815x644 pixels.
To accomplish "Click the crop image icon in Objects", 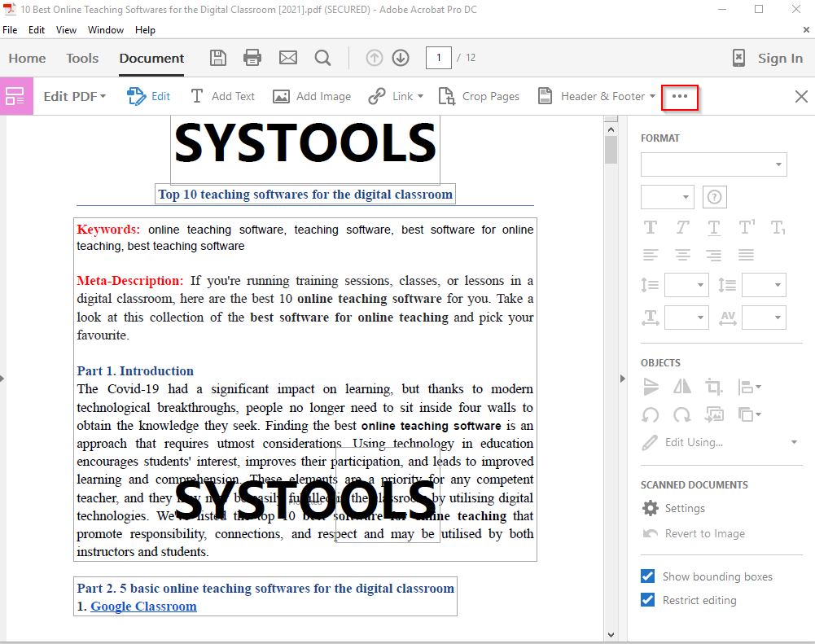I will click(714, 387).
